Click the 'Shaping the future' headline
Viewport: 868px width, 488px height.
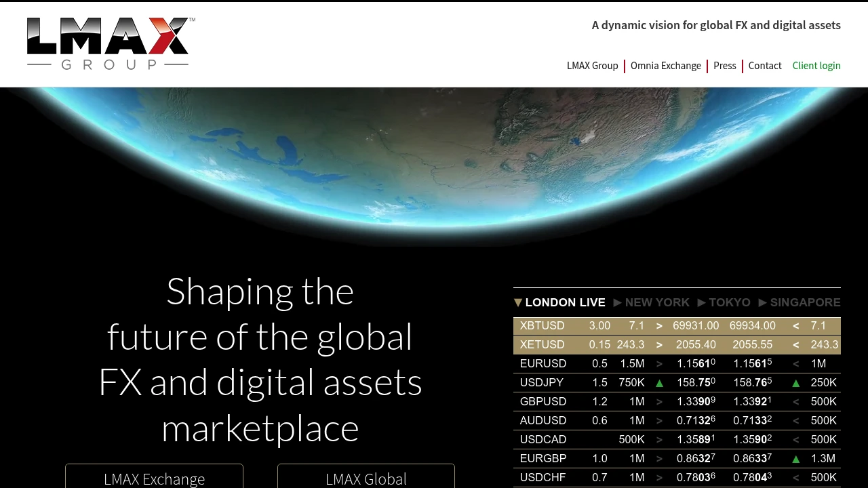260,359
